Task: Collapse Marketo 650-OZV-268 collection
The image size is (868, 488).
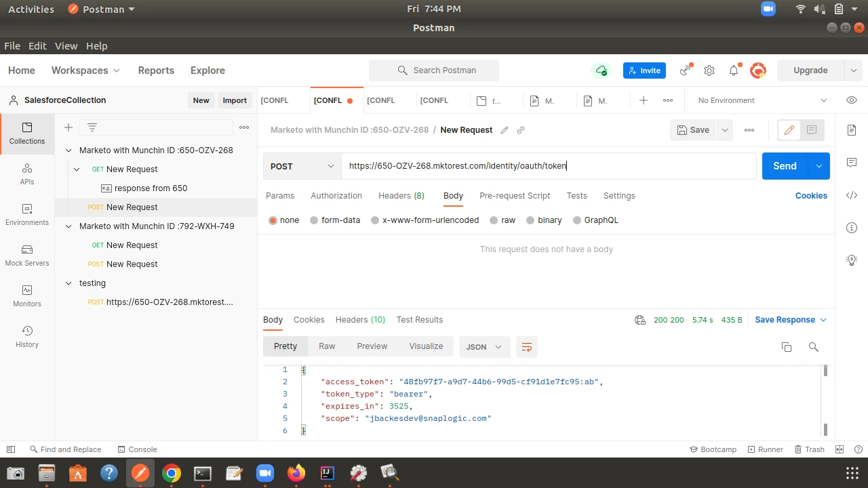Action: pyautogui.click(x=68, y=150)
